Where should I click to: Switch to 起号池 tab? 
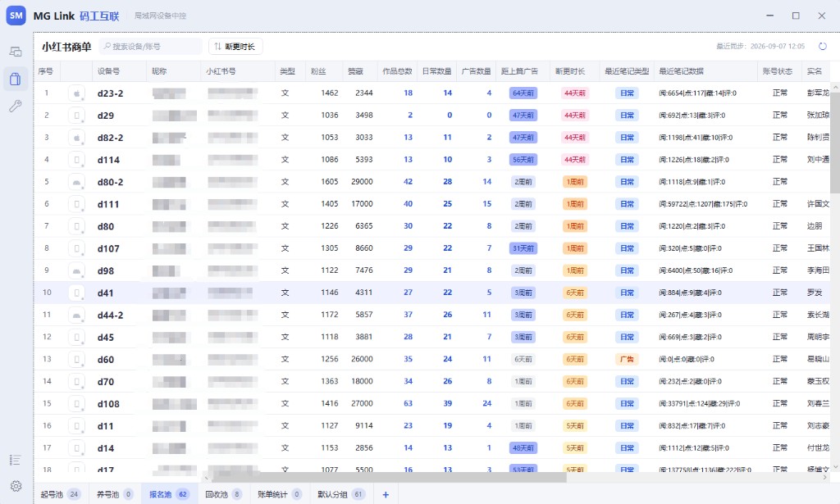[60, 494]
